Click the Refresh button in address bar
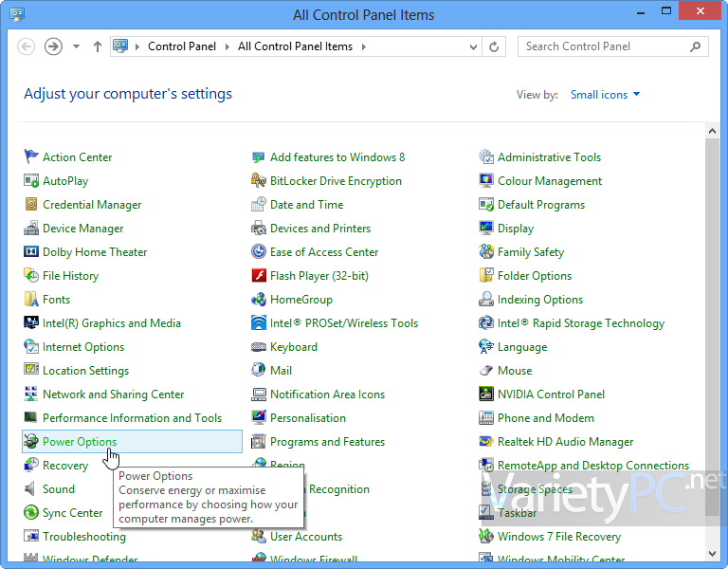This screenshot has height=569, width=728. 495,46
